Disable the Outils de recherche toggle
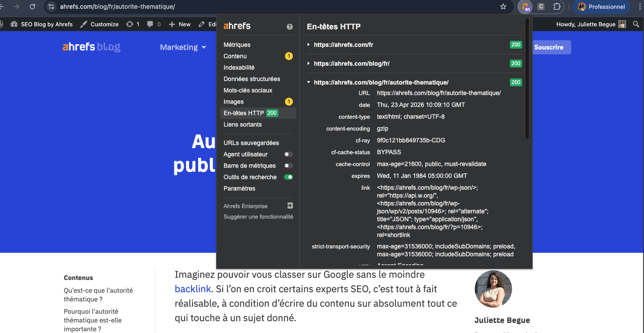Viewport: 644px width, 333px height. click(288, 177)
